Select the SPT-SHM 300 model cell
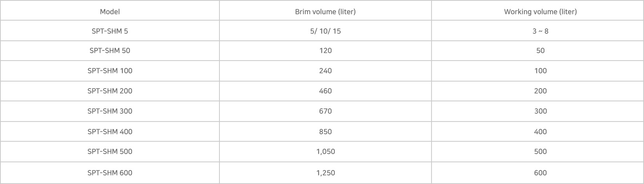 pos(110,111)
